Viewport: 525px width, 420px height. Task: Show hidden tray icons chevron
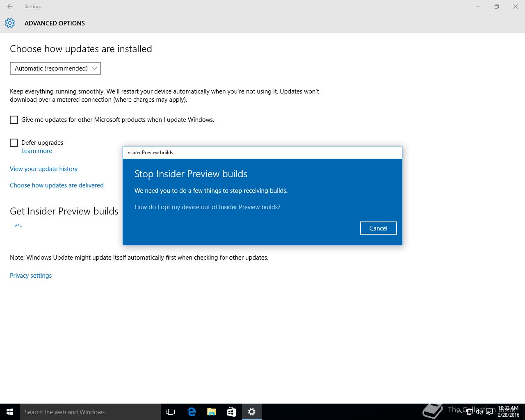[x=460, y=412]
